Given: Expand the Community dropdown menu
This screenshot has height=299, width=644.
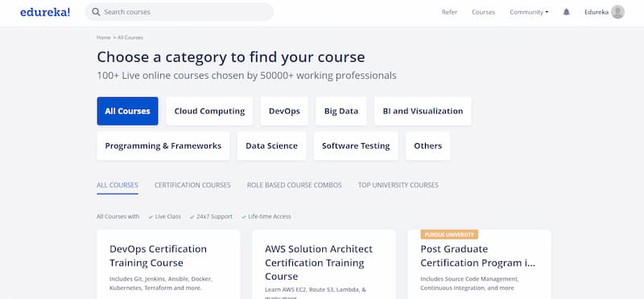Looking at the screenshot, I should pos(529,12).
